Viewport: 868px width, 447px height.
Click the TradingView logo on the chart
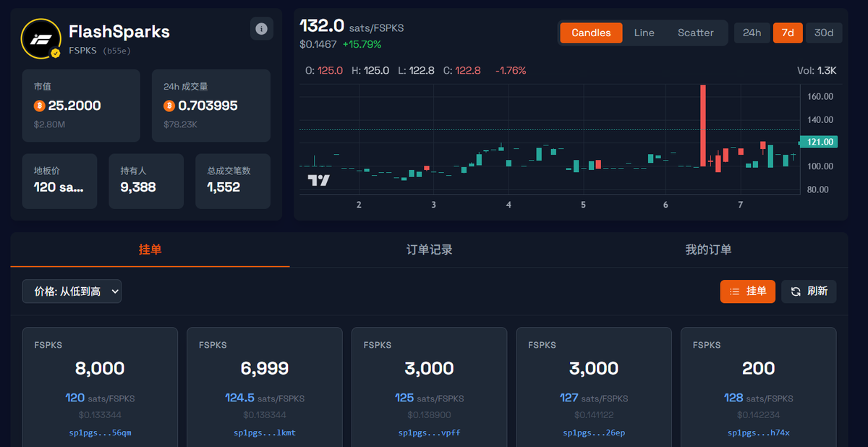coord(320,180)
